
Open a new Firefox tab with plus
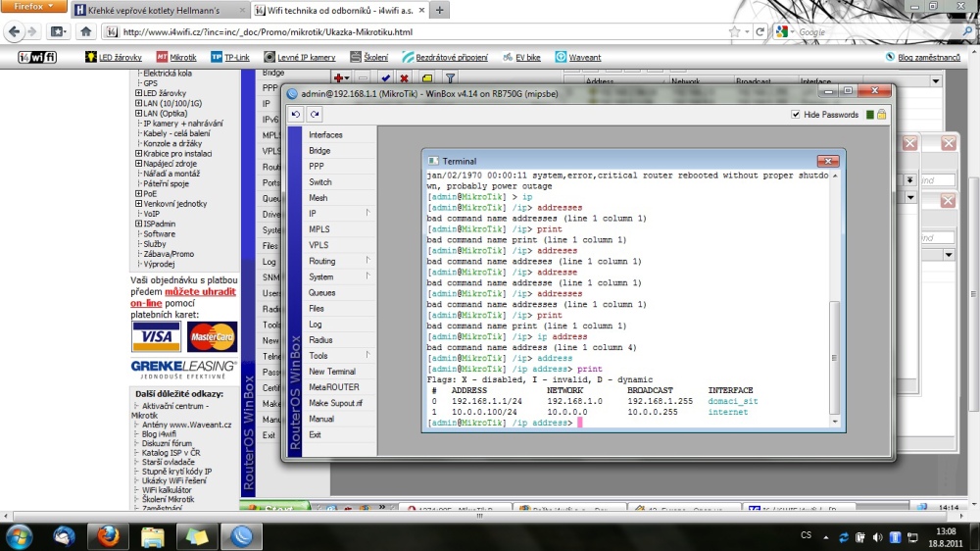[439, 11]
